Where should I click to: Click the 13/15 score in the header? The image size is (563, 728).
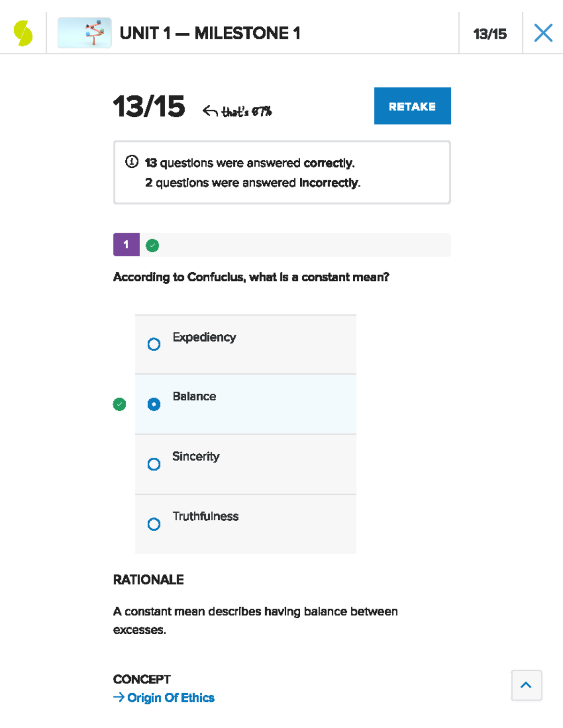tap(490, 33)
